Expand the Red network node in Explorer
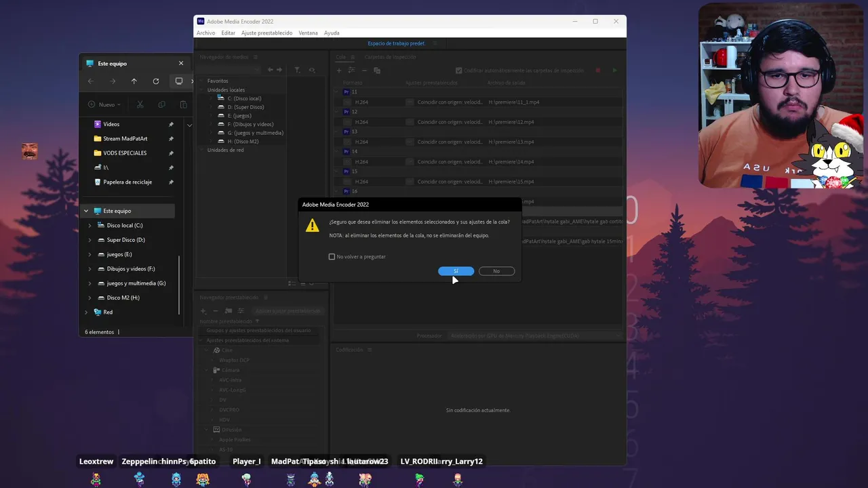 pyautogui.click(x=86, y=312)
